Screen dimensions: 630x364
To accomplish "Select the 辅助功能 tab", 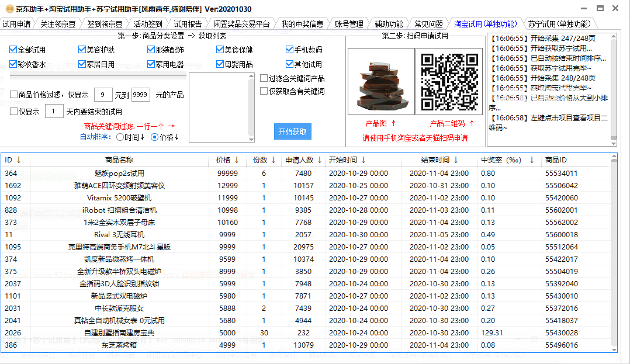I will point(389,24).
